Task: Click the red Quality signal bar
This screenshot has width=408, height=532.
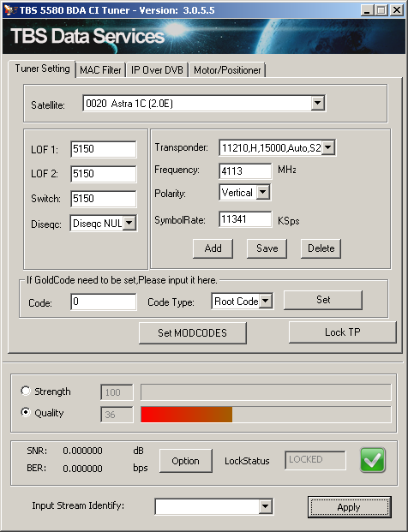Action: 186,415
